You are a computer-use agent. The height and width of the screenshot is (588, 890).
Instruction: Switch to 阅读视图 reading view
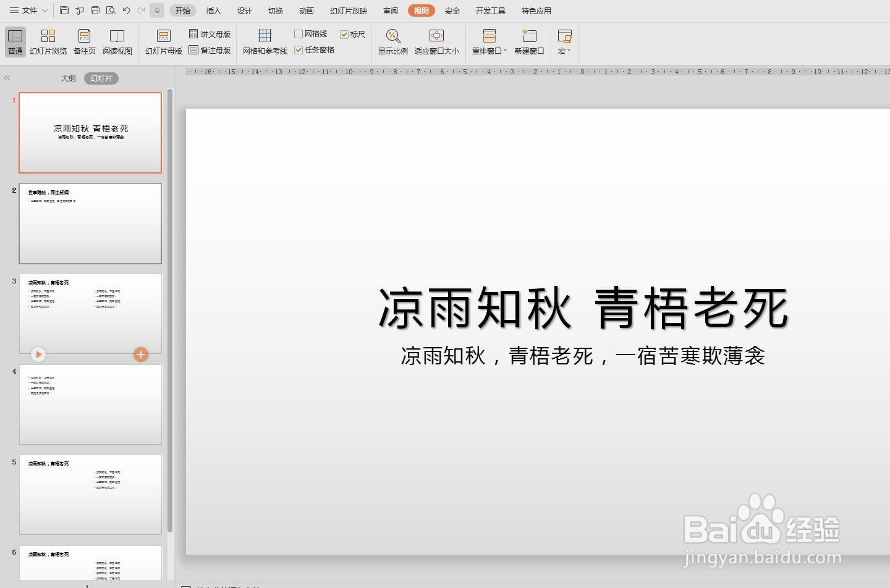click(117, 42)
